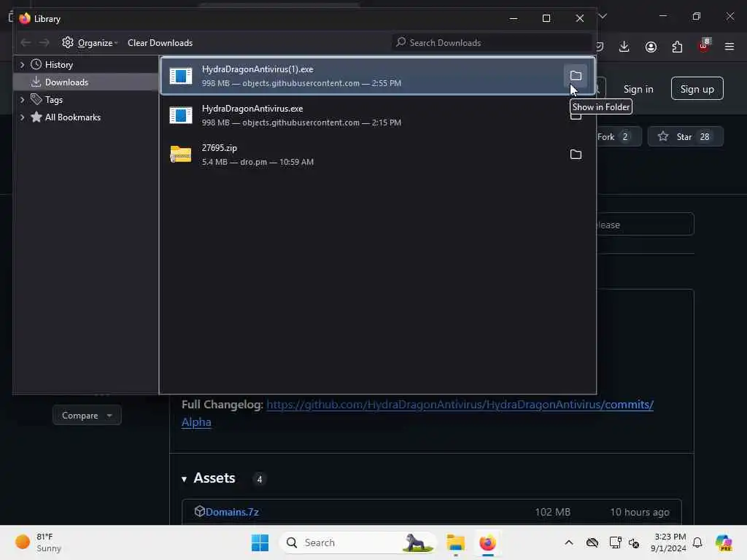747x560 pixels.
Task: Click the cloud sync tray icon
Action: (x=592, y=542)
